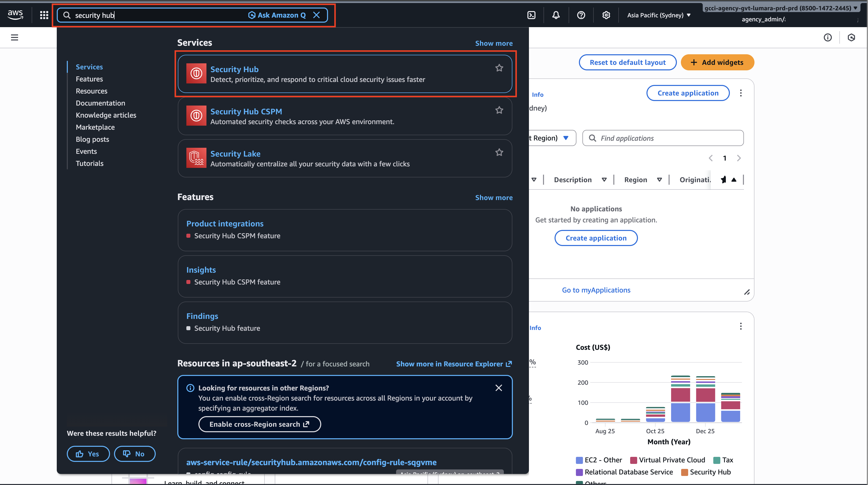
Task: Toggle the favorite star for Security Lake
Action: [499, 152]
